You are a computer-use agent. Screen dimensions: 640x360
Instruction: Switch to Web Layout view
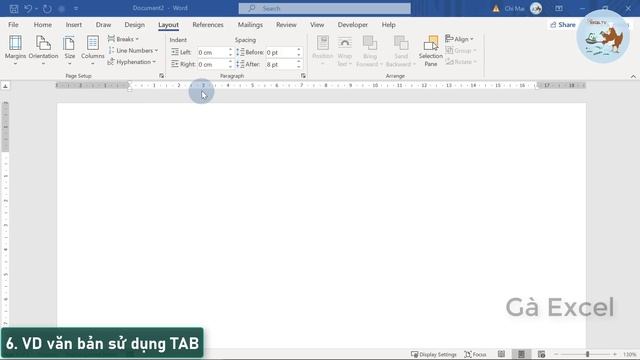(x=541, y=354)
